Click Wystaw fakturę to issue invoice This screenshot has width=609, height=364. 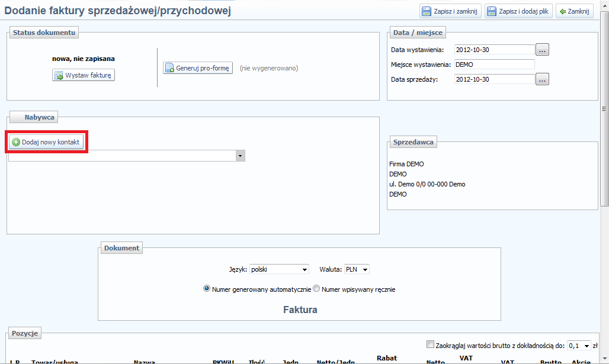coord(84,75)
